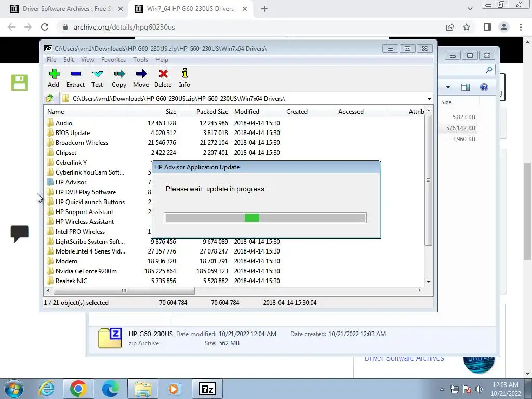Switch to 7-Zip taskbar button

[207, 389]
